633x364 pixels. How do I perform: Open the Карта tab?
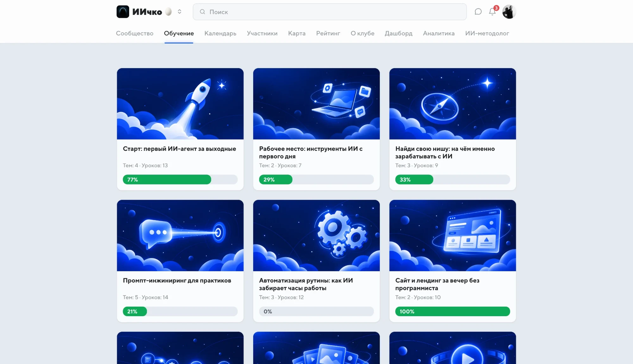297,33
